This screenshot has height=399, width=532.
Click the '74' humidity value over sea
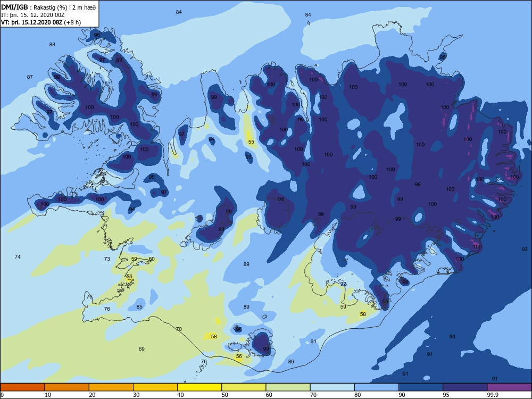pos(18,257)
